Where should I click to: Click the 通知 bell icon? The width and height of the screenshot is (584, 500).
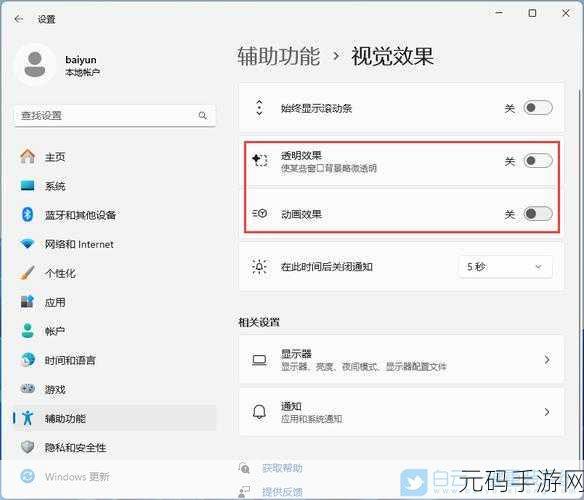click(x=259, y=412)
